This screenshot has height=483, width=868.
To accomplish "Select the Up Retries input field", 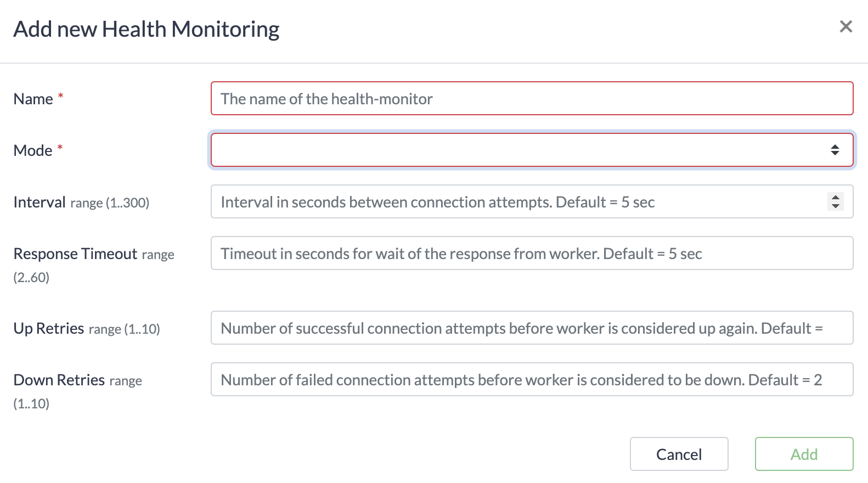I will (531, 328).
